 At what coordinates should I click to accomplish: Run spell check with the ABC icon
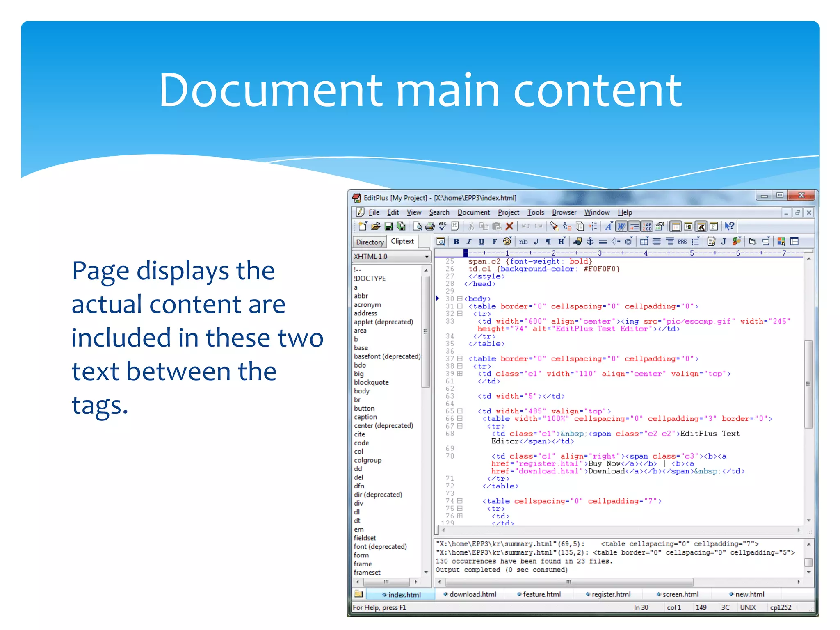(x=443, y=226)
